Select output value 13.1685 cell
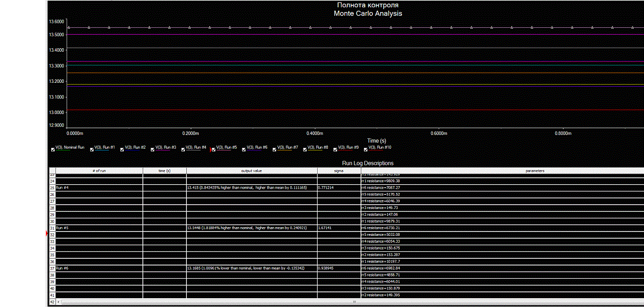644x307 pixels. [x=252, y=269]
